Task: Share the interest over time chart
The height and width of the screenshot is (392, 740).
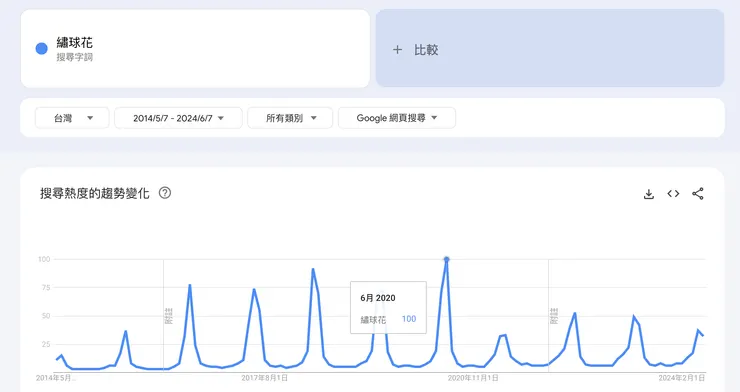Action: [698, 194]
